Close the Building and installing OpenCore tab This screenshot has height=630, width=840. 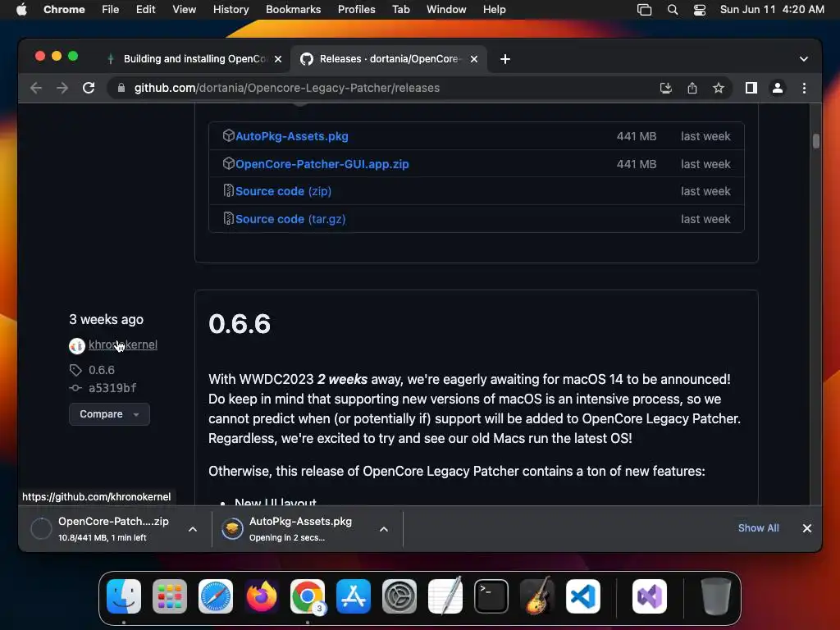pyautogui.click(x=278, y=59)
